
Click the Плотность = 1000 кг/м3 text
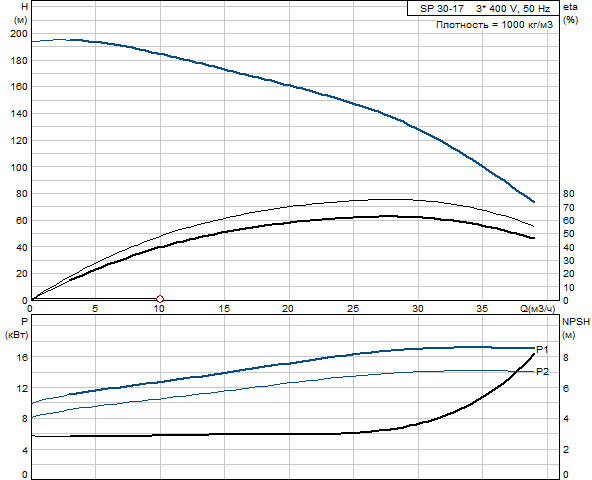pyautogui.click(x=494, y=25)
